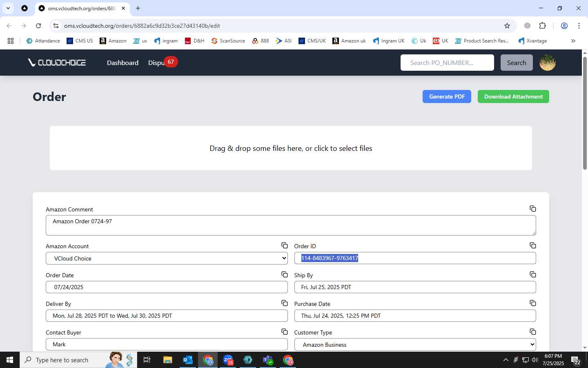Open the browser extensions puzzle icon
The width and height of the screenshot is (588, 368).
coord(542,26)
